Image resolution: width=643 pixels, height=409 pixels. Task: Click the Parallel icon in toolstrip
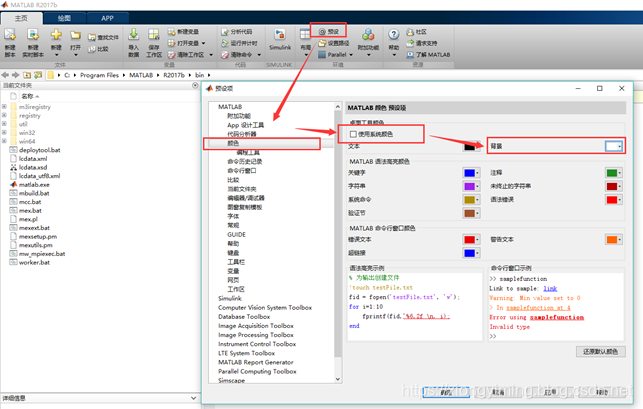click(x=322, y=55)
